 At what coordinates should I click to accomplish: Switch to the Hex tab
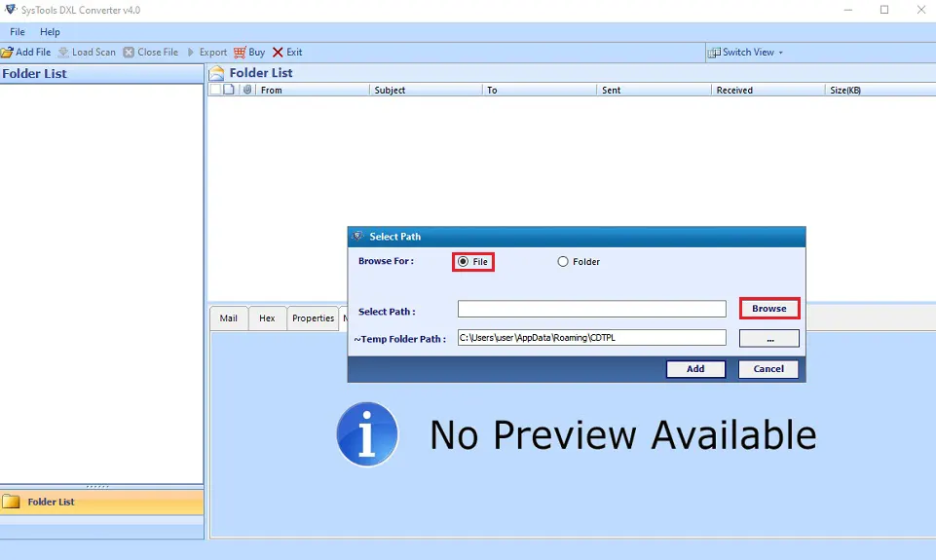(x=267, y=318)
